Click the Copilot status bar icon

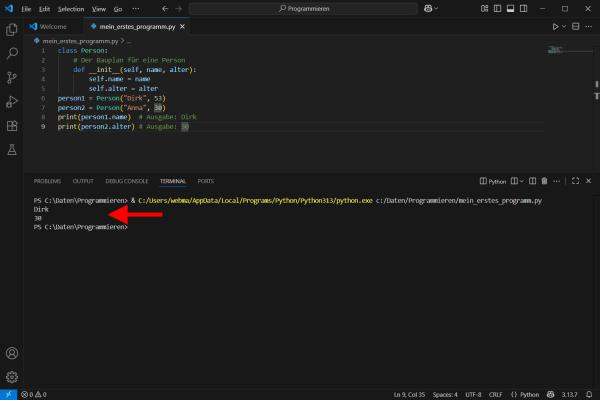tap(550, 395)
